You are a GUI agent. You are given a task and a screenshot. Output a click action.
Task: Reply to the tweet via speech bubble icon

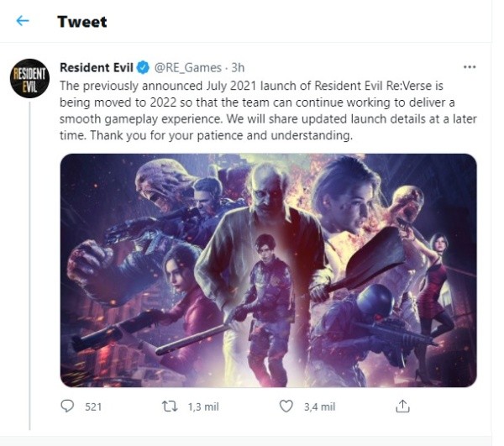coord(68,407)
